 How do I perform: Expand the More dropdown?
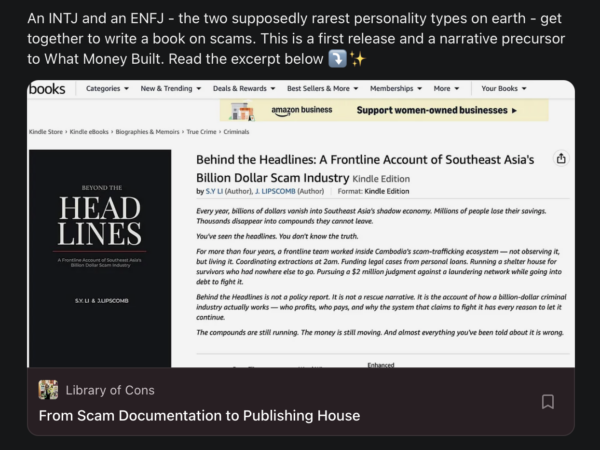446,88
